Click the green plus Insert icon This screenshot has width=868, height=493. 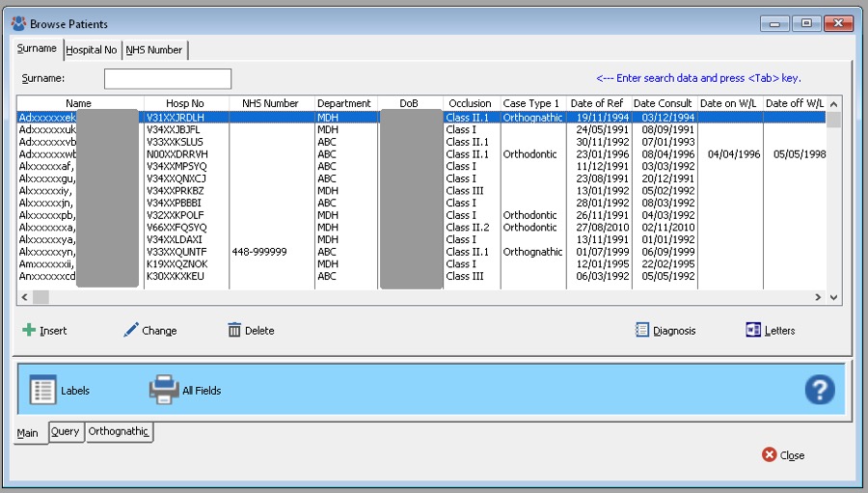coord(29,330)
